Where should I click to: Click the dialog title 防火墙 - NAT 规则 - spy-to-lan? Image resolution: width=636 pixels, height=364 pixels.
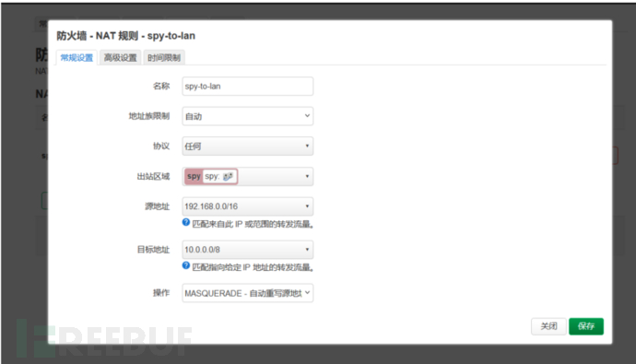(125, 36)
